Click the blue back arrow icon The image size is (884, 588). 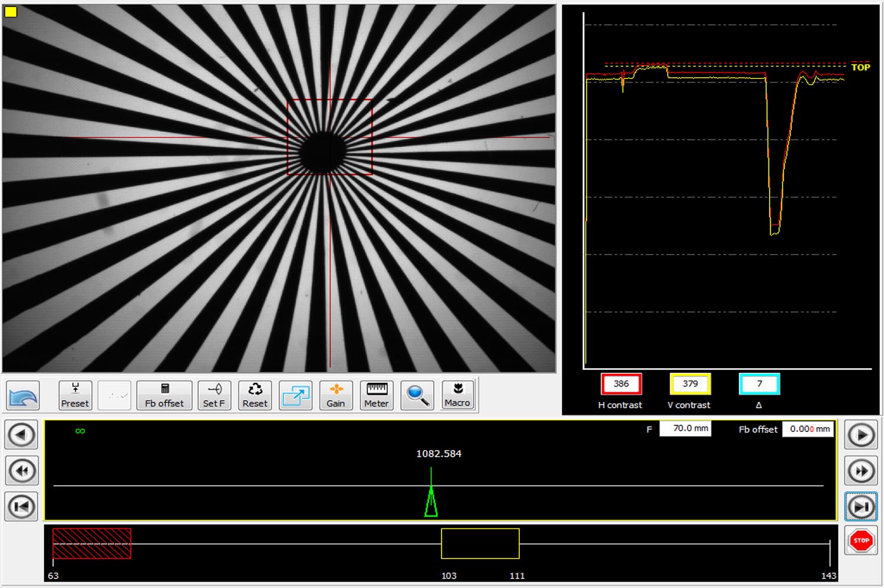(23, 395)
